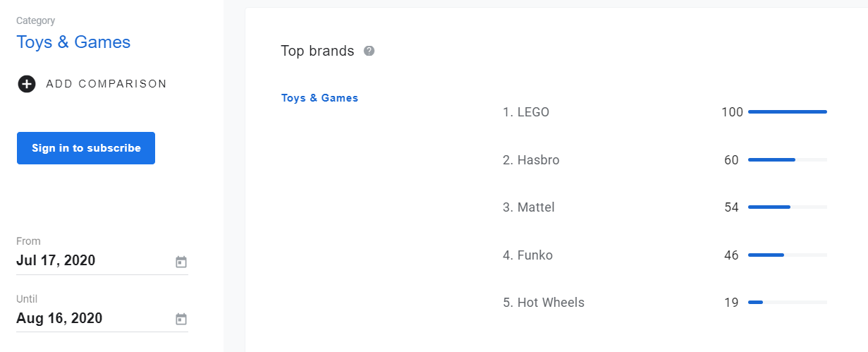Select the Toys & Games legend label in chart

[x=319, y=98]
